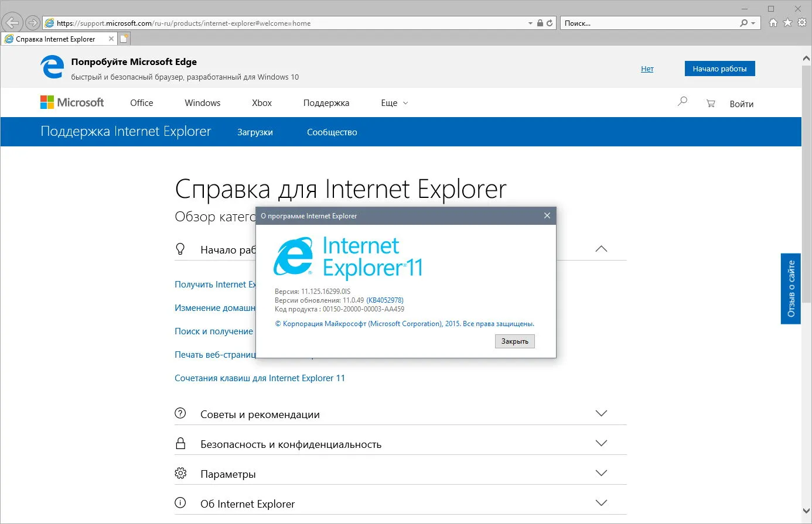Open the shopping cart icon

point(711,103)
